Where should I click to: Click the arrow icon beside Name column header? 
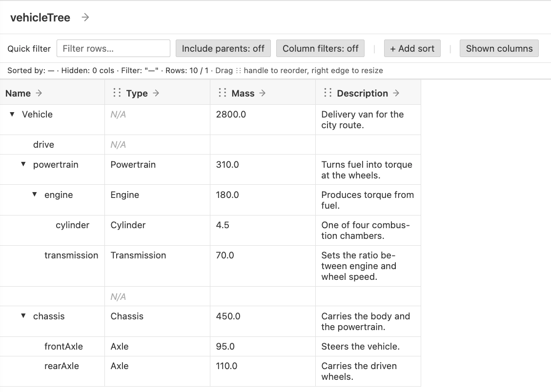coord(39,93)
